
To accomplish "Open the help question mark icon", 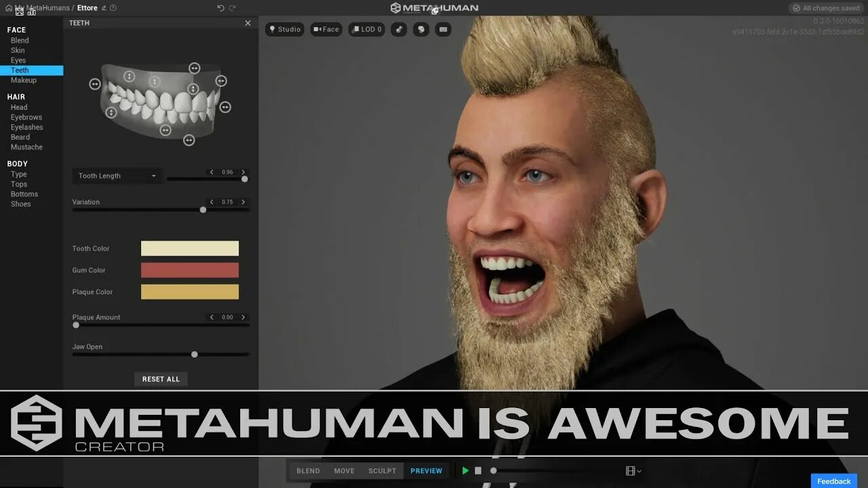I will 113,8.
